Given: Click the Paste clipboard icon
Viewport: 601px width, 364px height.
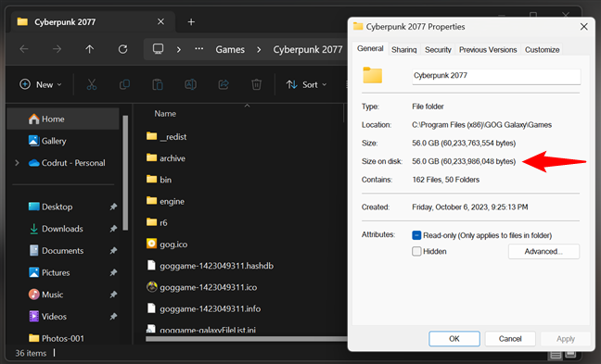Looking at the screenshot, I should (158, 84).
